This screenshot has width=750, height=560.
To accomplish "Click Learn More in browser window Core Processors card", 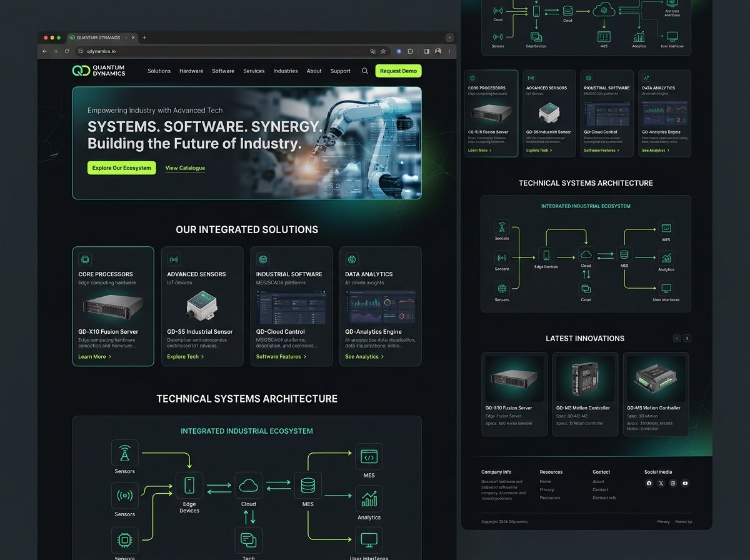I will pyautogui.click(x=94, y=357).
